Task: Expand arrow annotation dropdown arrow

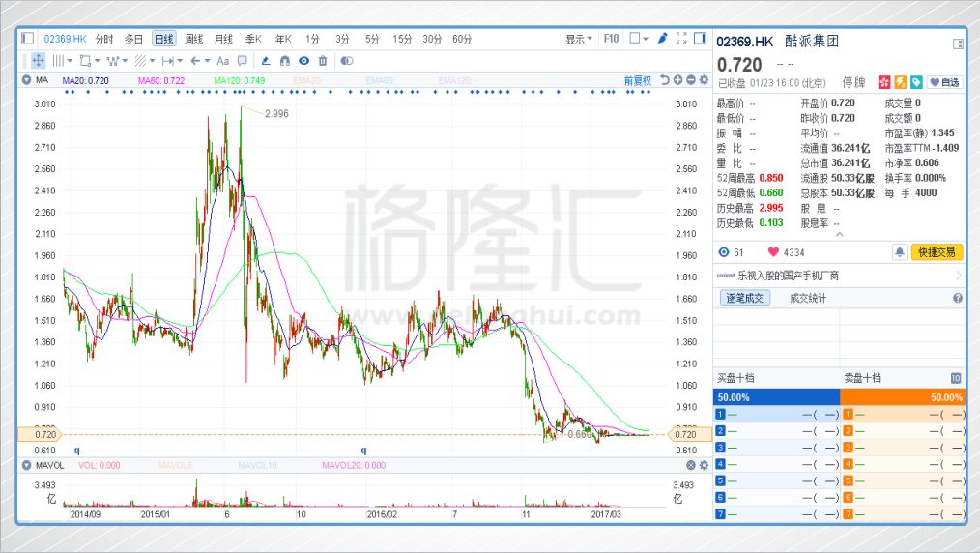Action: click(x=207, y=61)
